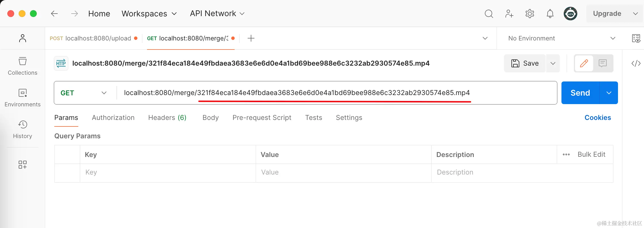Open the Environments sidebar panel
This screenshot has height=228, width=644.
click(x=23, y=98)
